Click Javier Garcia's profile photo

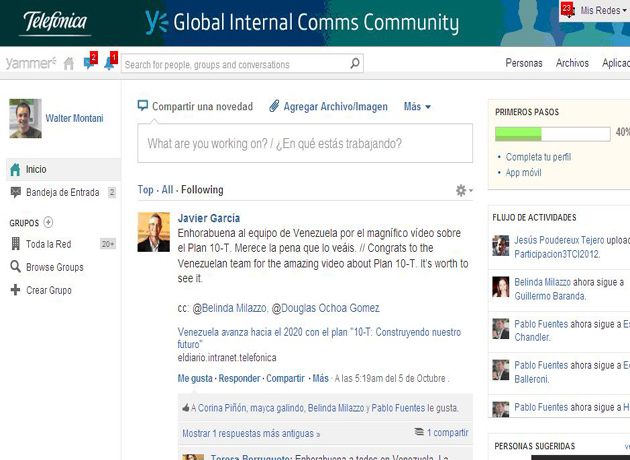click(x=154, y=231)
